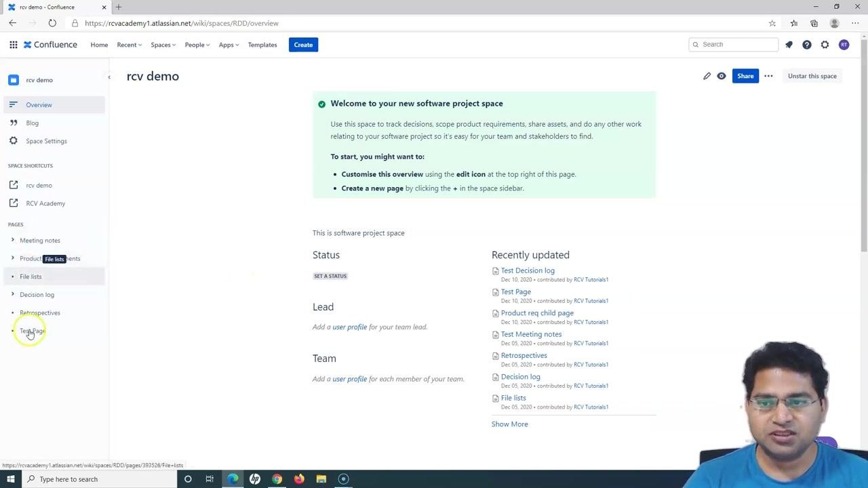Go back in the browser

coord(13,23)
